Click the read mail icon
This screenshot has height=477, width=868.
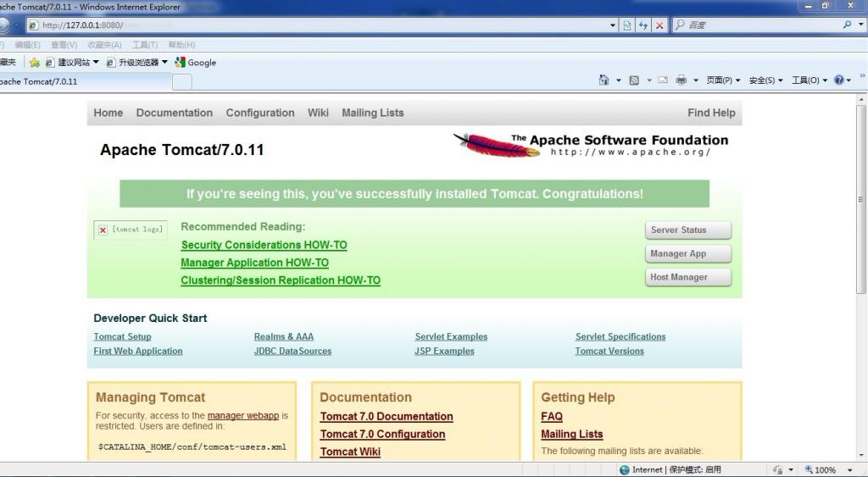(663, 80)
